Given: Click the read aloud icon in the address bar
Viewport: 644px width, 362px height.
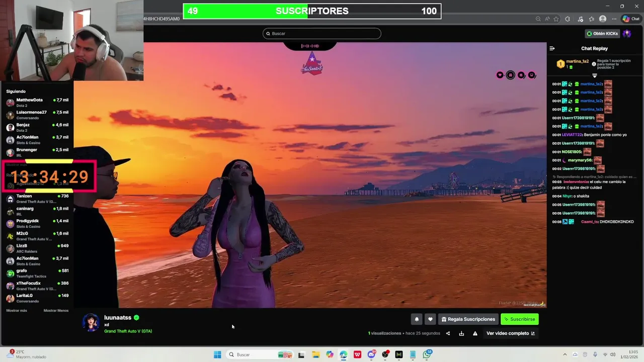Looking at the screenshot, I should pos(547,19).
